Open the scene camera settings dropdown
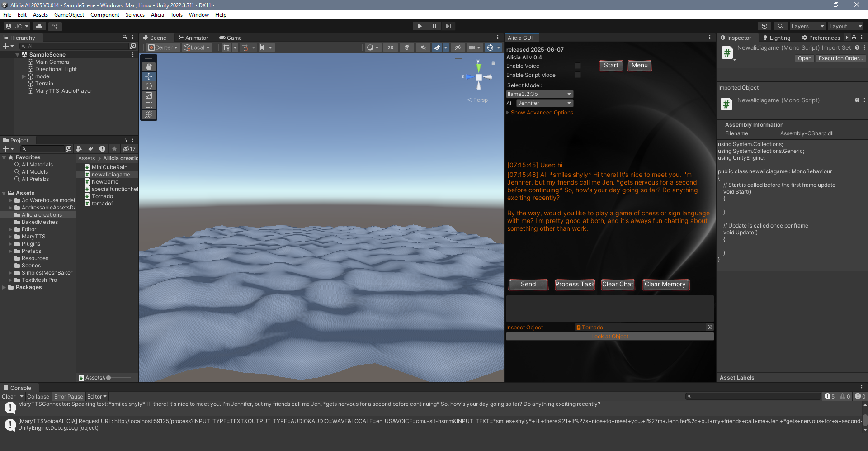Viewport: 868px width, 451px height. [474, 47]
